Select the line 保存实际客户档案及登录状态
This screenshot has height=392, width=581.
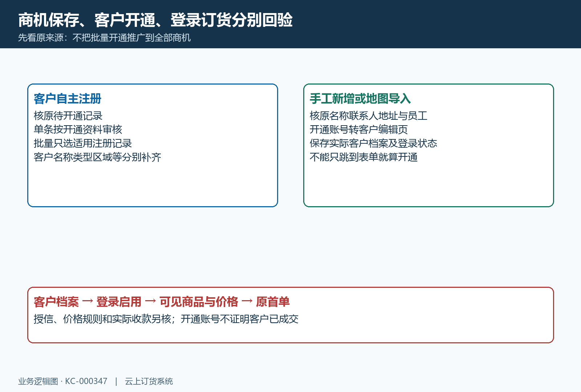tap(373, 143)
